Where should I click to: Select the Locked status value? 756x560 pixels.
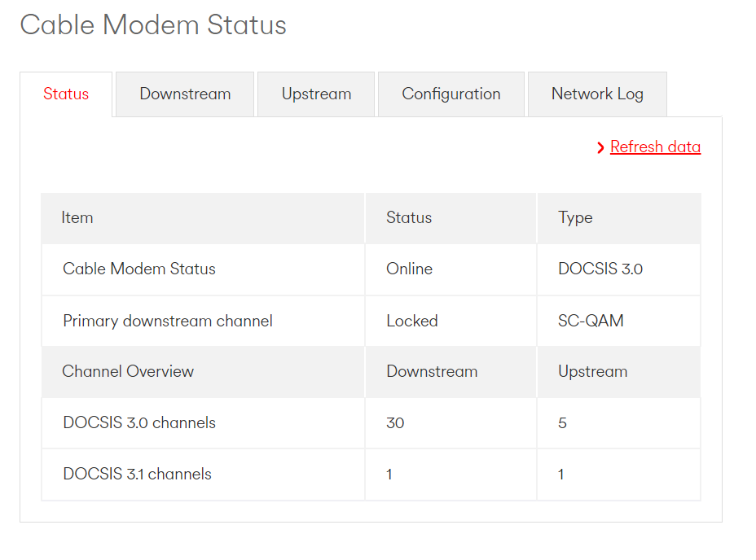(412, 321)
